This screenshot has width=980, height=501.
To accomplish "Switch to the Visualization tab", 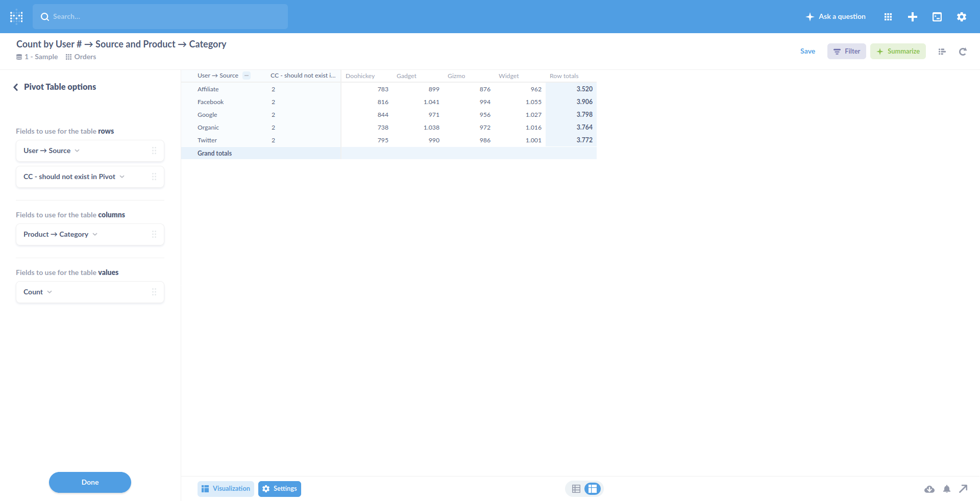I will (226, 488).
